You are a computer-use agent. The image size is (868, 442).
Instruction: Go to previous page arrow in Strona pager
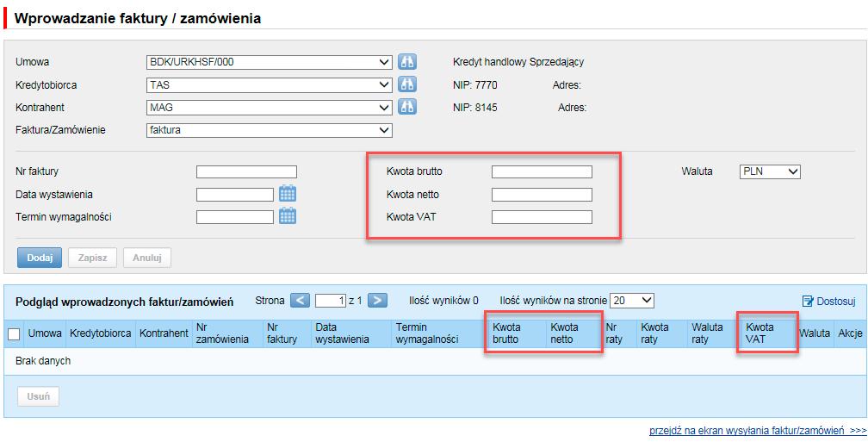pos(300,301)
